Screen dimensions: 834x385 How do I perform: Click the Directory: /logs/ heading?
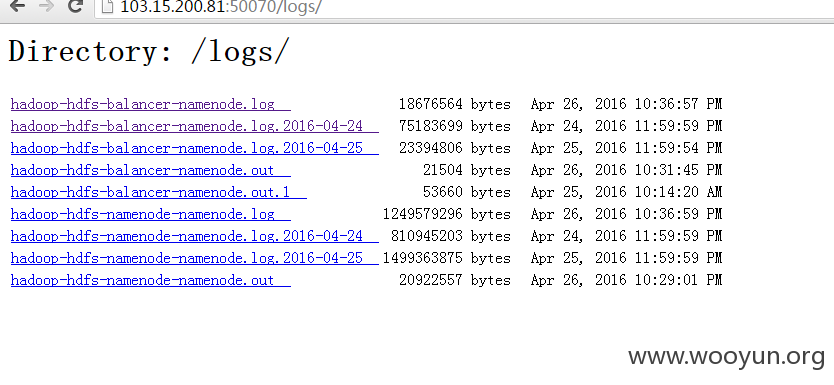click(x=148, y=52)
